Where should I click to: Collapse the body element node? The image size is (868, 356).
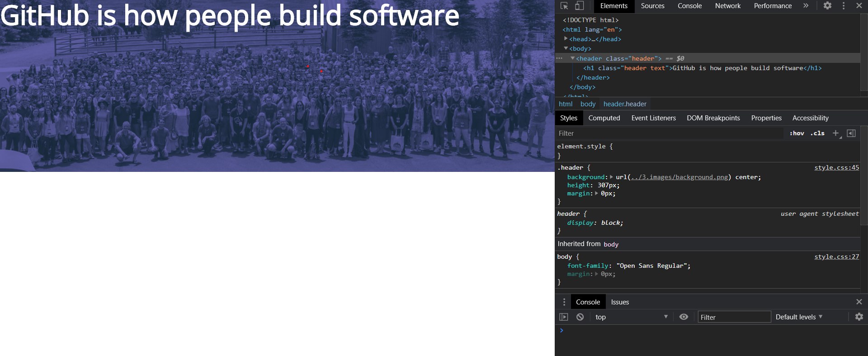[566, 48]
